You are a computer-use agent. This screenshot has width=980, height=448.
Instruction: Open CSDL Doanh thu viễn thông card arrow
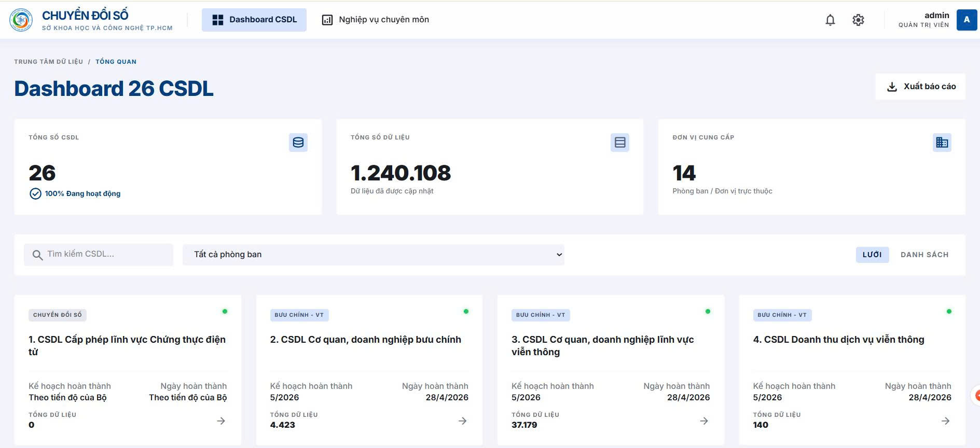coord(946,421)
